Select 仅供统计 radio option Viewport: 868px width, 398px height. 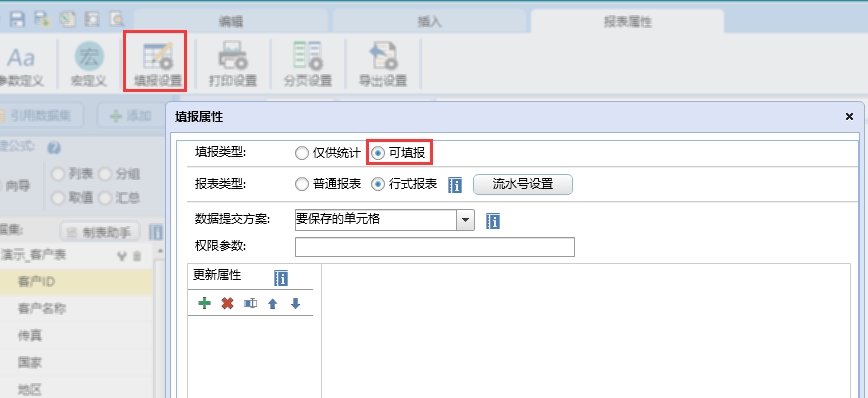[x=302, y=153]
